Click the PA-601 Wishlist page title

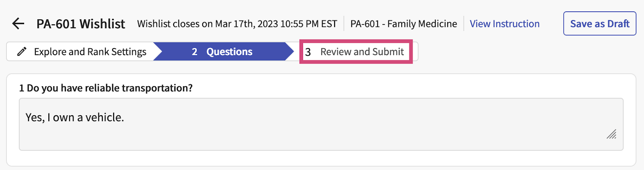[81, 24]
